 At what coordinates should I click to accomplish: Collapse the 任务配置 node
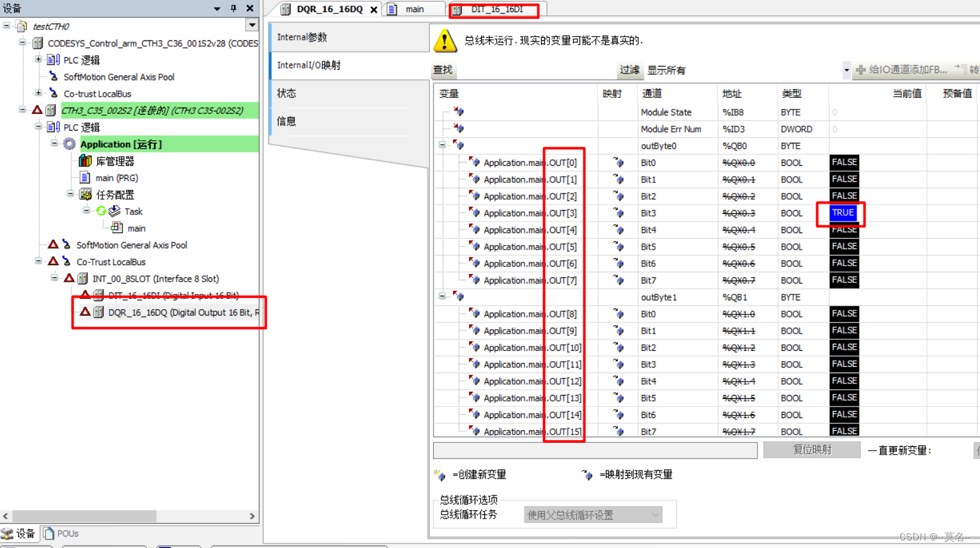coord(70,194)
